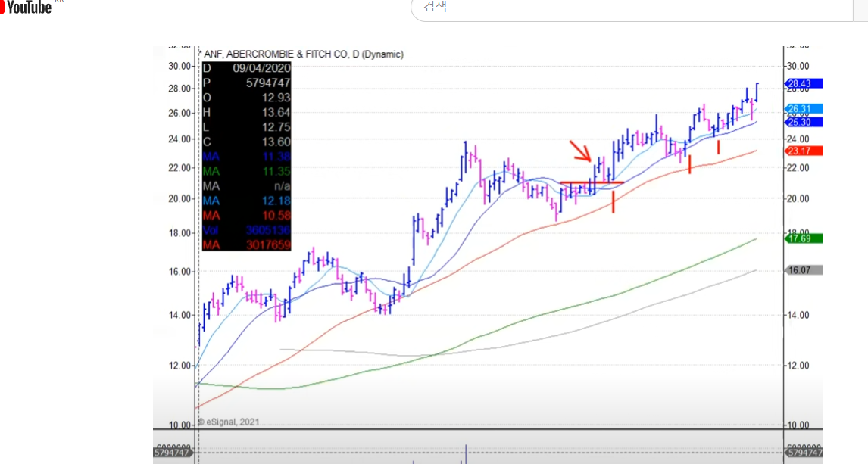Click the low value 12.75

(276, 127)
